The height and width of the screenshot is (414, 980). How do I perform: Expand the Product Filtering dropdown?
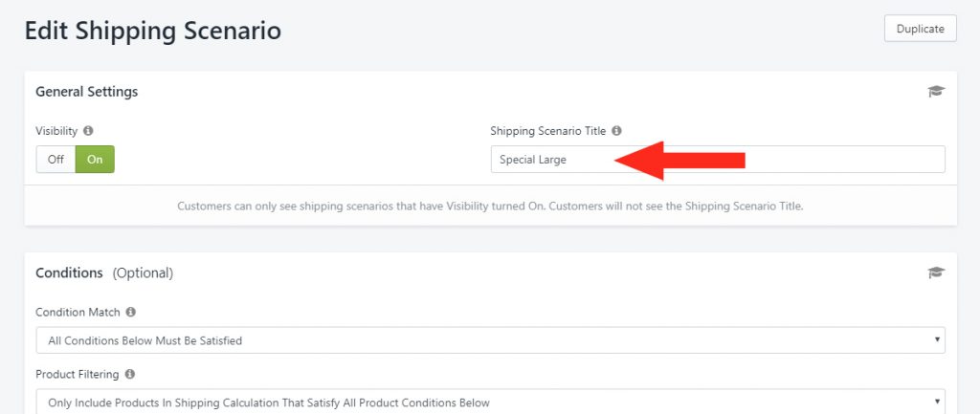click(x=490, y=403)
